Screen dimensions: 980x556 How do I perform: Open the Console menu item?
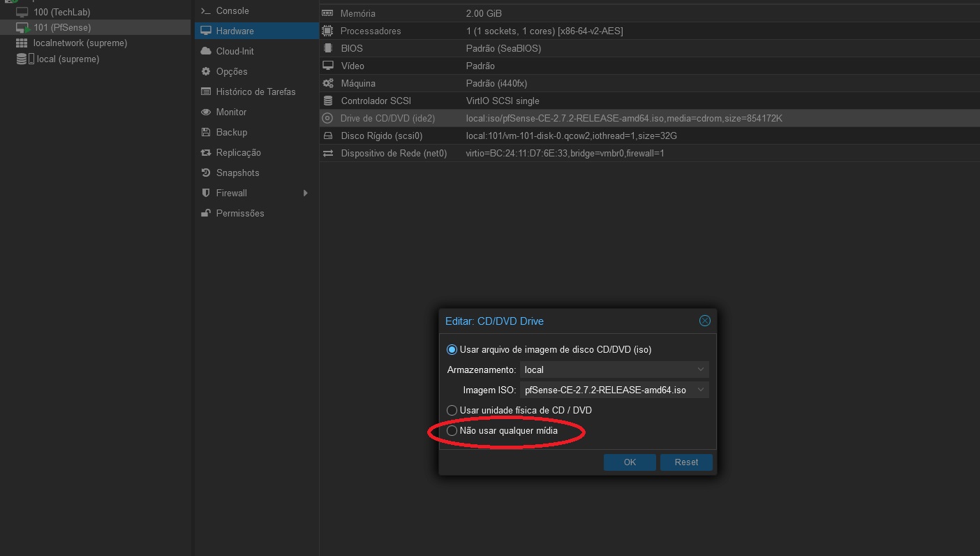click(x=256, y=11)
